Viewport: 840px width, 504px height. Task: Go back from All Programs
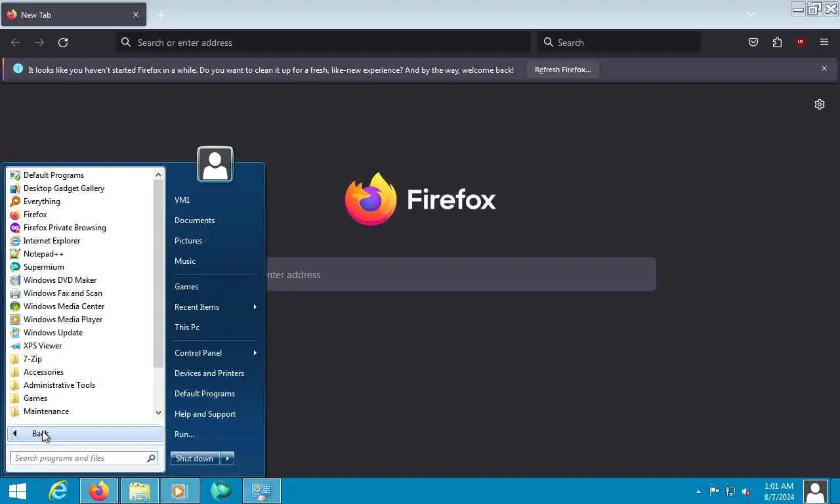85,434
